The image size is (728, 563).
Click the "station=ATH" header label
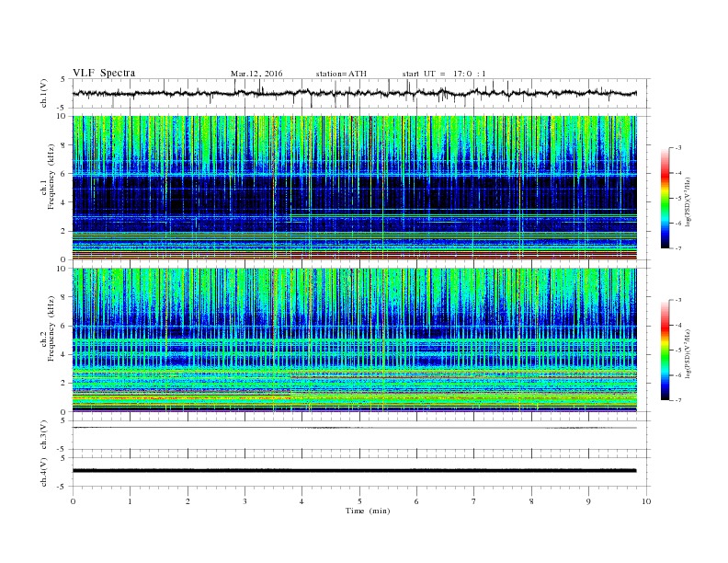pos(341,74)
